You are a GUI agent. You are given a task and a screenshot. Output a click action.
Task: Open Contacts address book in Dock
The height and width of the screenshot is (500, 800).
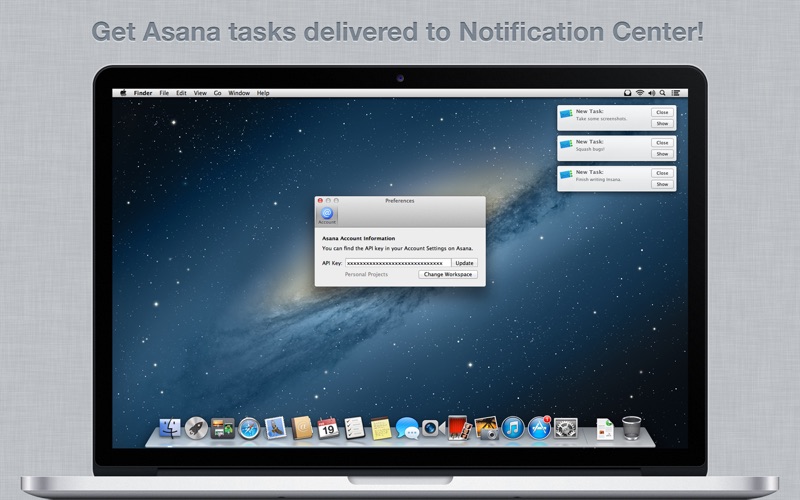[x=302, y=428]
